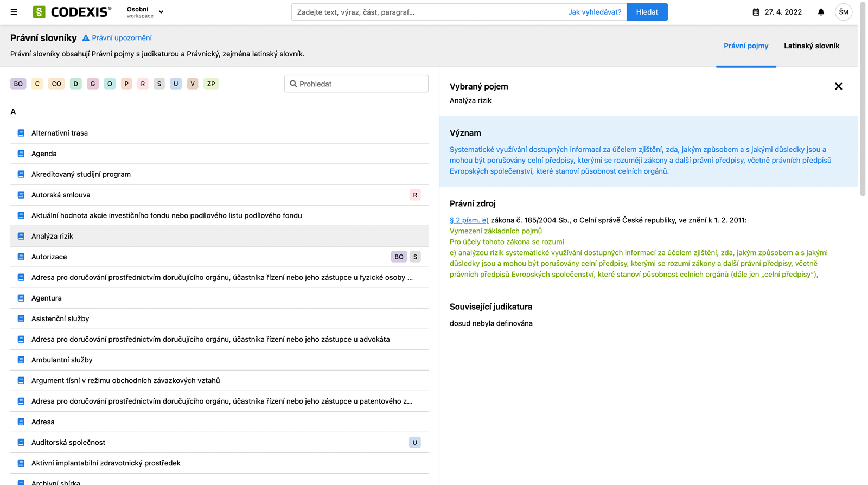Open the Jak vyhledávat? help link
This screenshot has height=485, width=868.
[595, 12]
